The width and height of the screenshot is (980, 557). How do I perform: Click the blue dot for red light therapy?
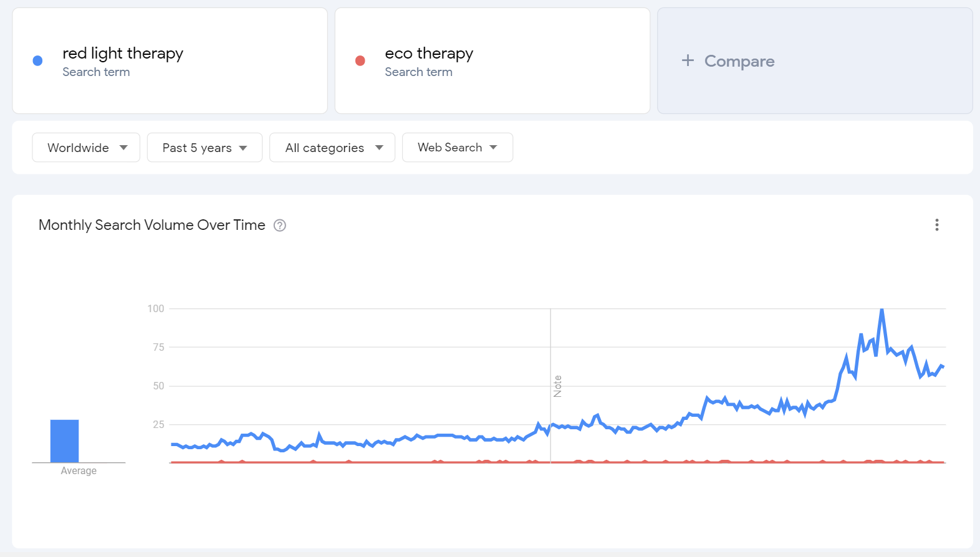pyautogui.click(x=37, y=60)
